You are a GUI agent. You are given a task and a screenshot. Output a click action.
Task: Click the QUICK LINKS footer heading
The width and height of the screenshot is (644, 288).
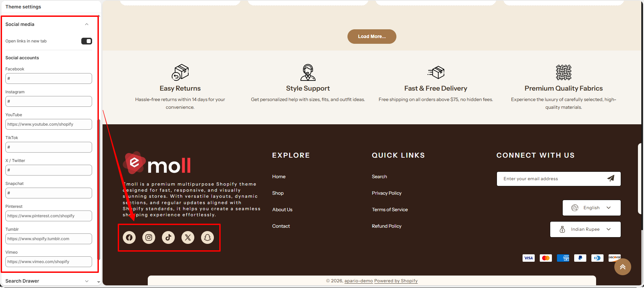(x=398, y=155)
